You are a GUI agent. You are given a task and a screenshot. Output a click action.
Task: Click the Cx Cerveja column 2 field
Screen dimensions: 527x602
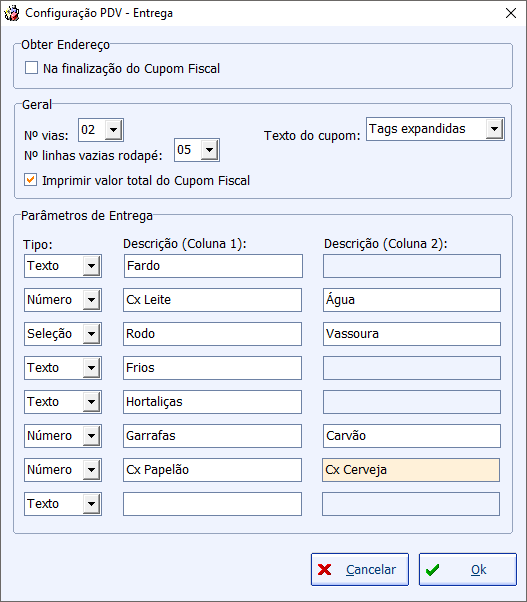click(411, 470)
